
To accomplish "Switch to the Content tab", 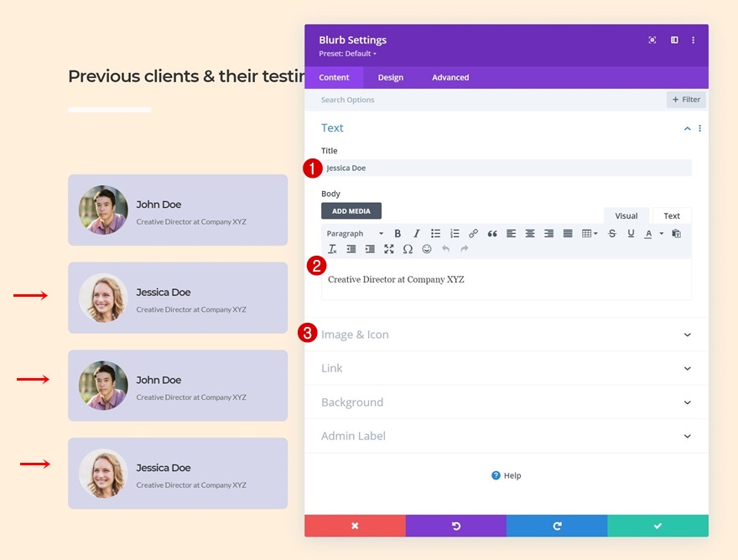I will [334, 78].
